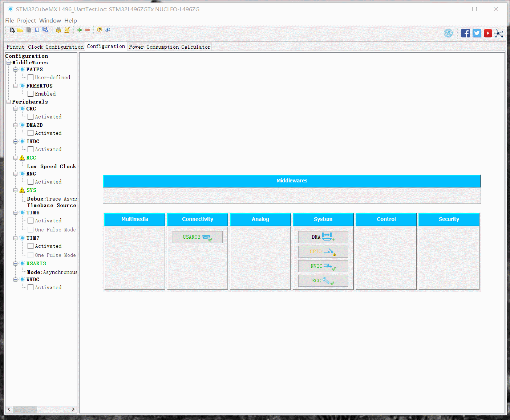Image resolution: width=510 pixels, height=420 pixels.
Task: Open the File menu
Action: tap(9, 21)
